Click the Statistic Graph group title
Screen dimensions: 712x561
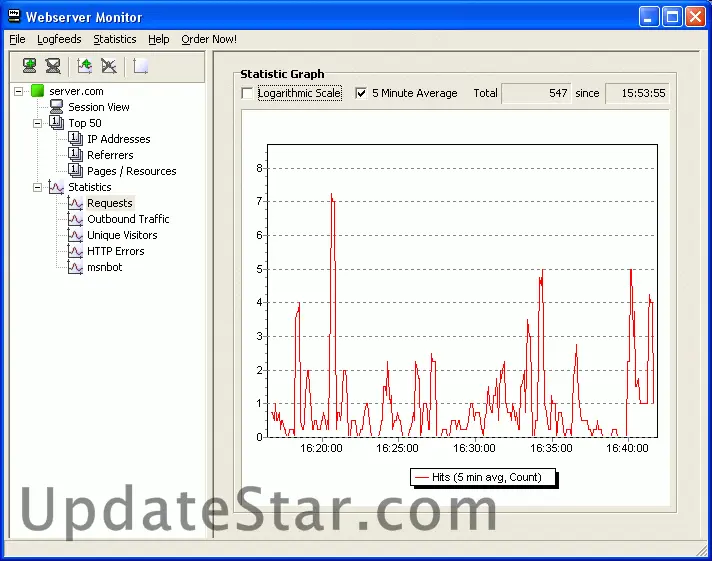[282, 74]
